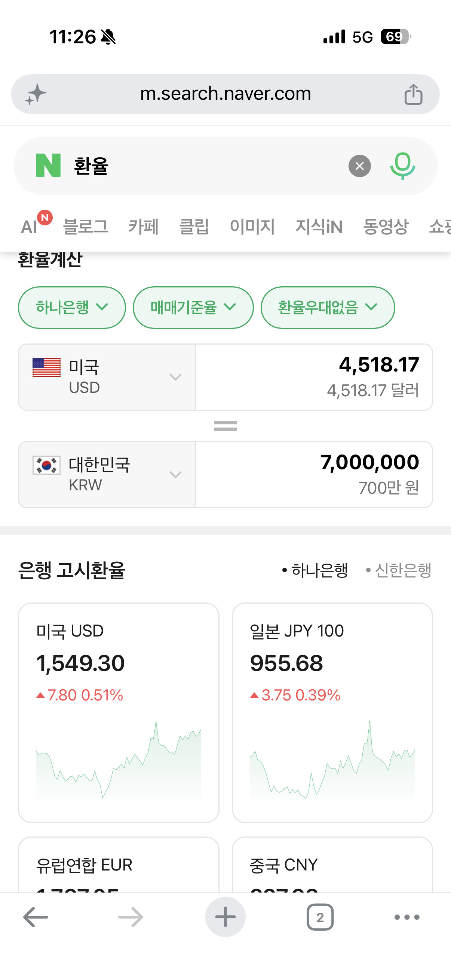This screenshot has width=451, height=980.
Task: Switch to the 블로그 tab
Action: pos(86,227)
